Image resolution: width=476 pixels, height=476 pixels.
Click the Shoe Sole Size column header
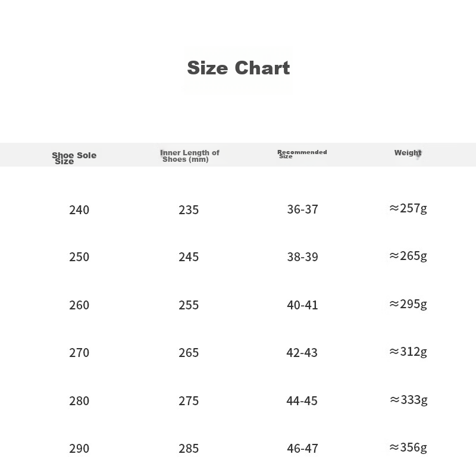click(x=74, y=158)
